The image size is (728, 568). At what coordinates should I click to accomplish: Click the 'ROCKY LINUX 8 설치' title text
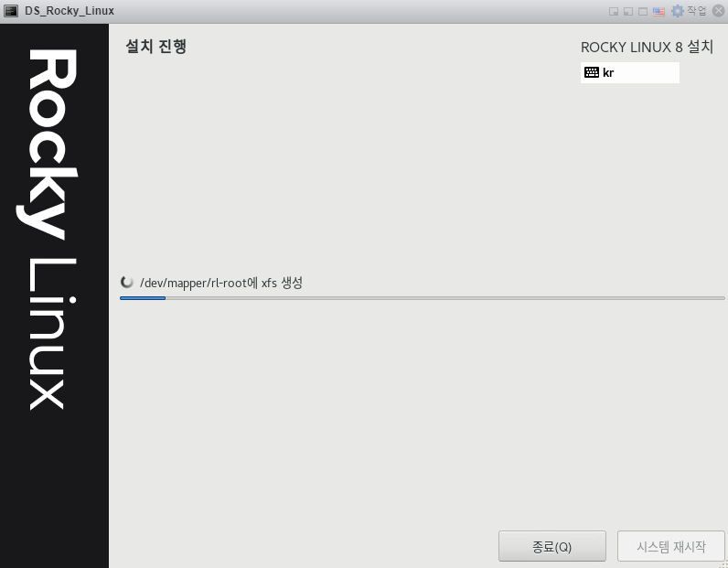pos(647,47)
